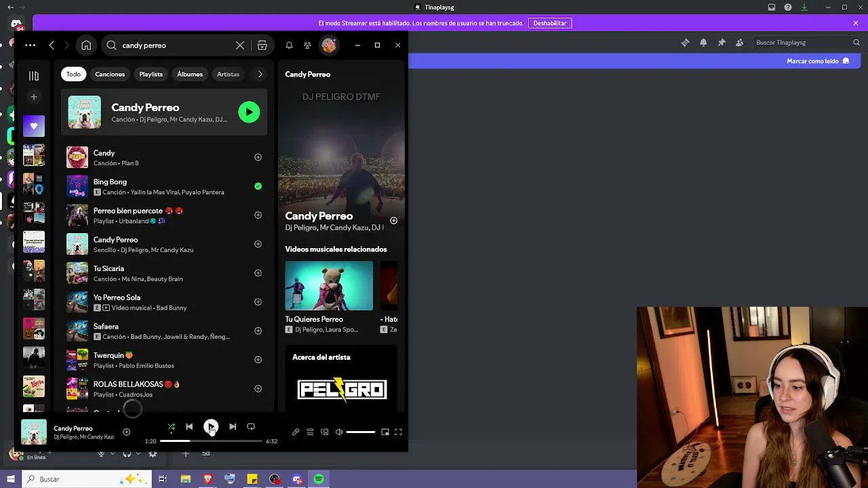
Task: Open Spotify's three-dot main menu
Action: coord(31,45)
